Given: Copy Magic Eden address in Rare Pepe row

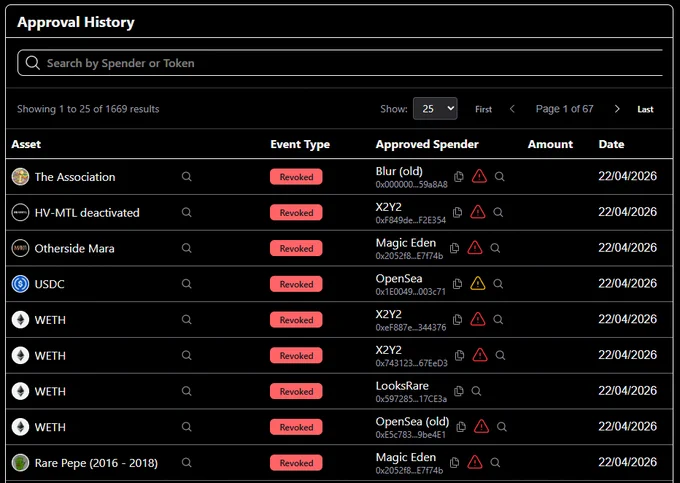Looking at the screenshot, I should 454,462.
